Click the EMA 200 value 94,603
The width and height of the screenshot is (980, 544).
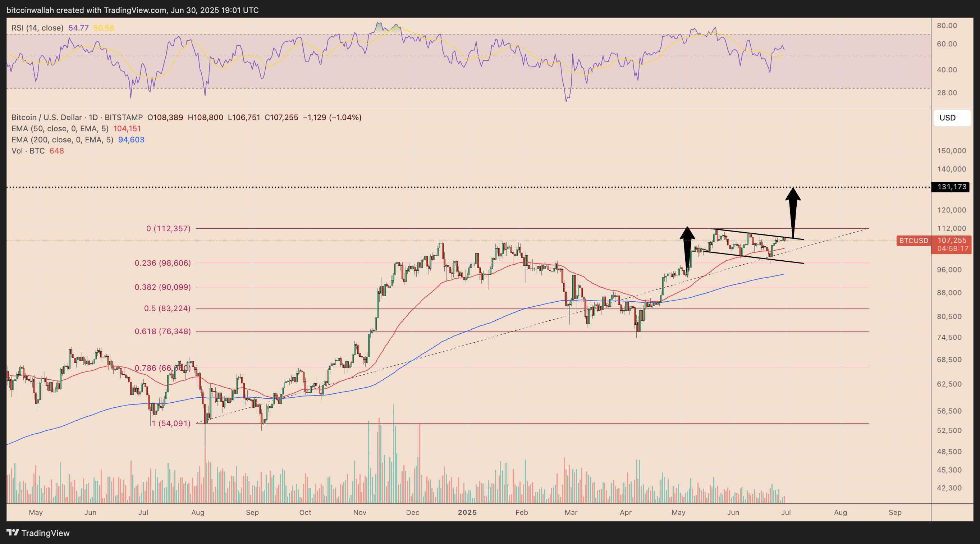click(131, 140)
